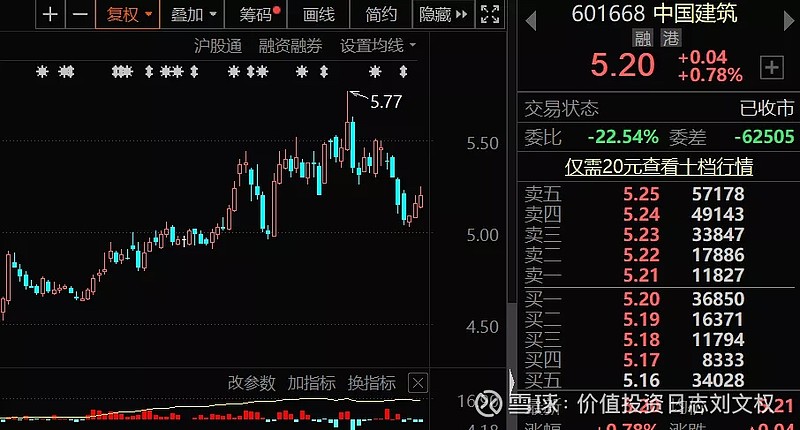The width and height of the screenshot is (800, 430).
Task: Select 买五 price 5.16
Action: pos(641,381)
